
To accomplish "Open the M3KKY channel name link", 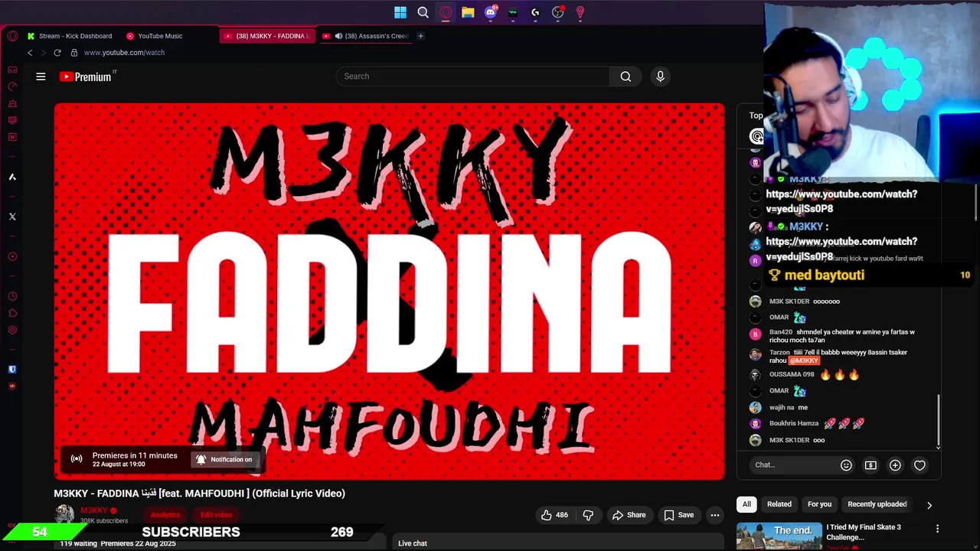I will click(x=94, y=510).
